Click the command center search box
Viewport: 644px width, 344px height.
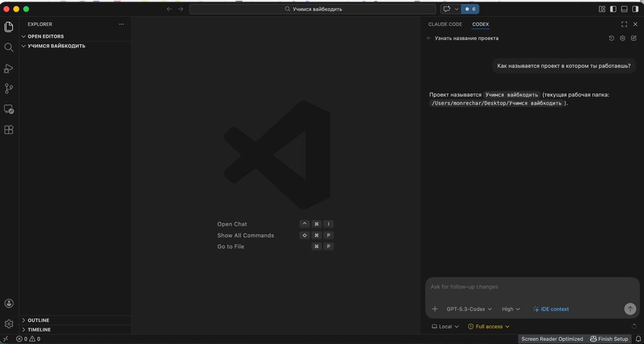[x=312, y=9]
